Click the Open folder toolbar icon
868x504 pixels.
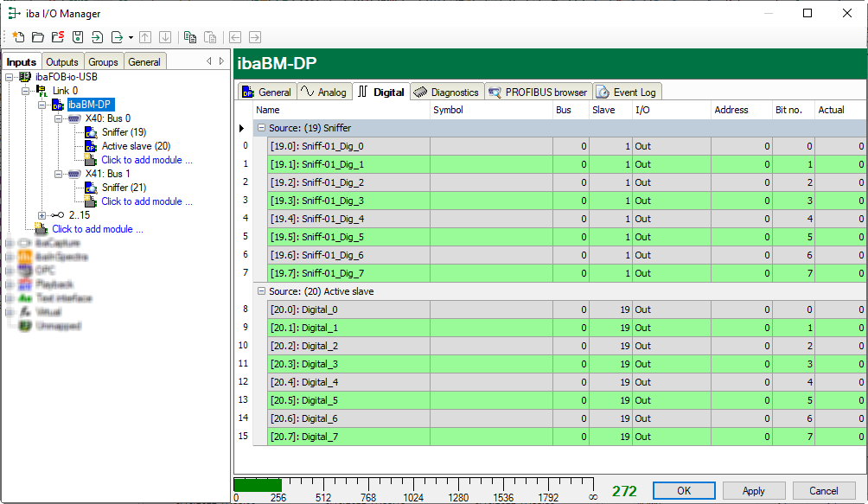38,37
